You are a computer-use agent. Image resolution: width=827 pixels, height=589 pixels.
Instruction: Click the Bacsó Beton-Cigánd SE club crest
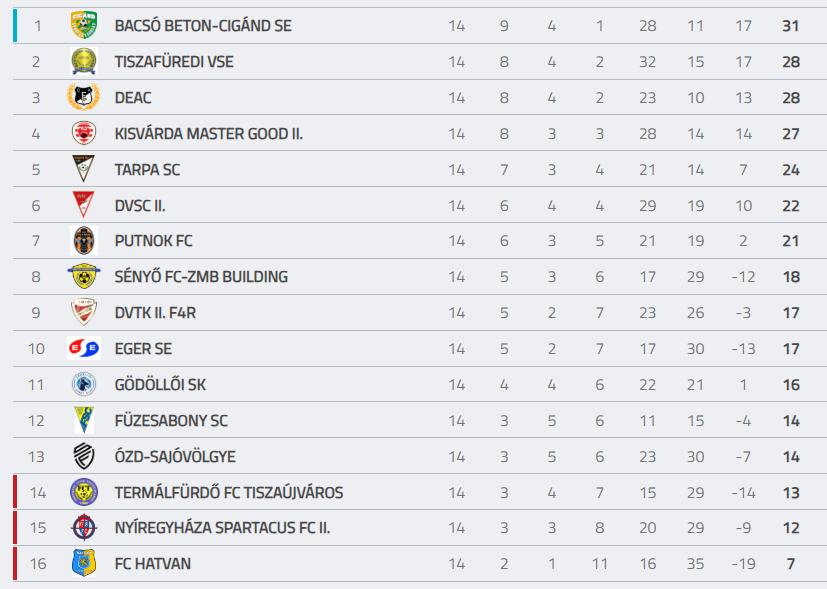84,25
